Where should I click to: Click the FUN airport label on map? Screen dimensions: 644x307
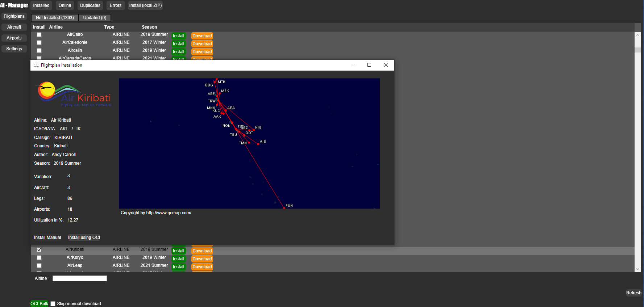(x=289, y=206)
